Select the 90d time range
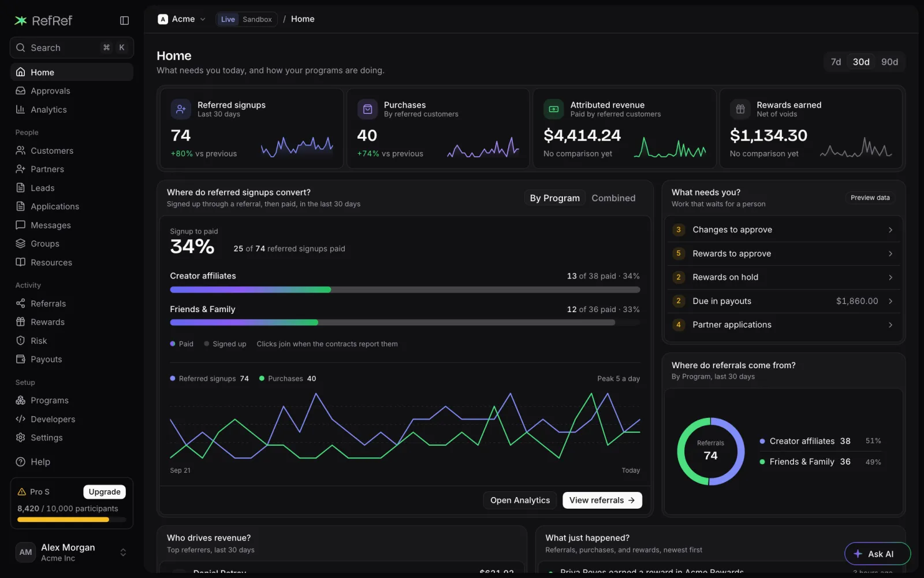 coord(889,62)
